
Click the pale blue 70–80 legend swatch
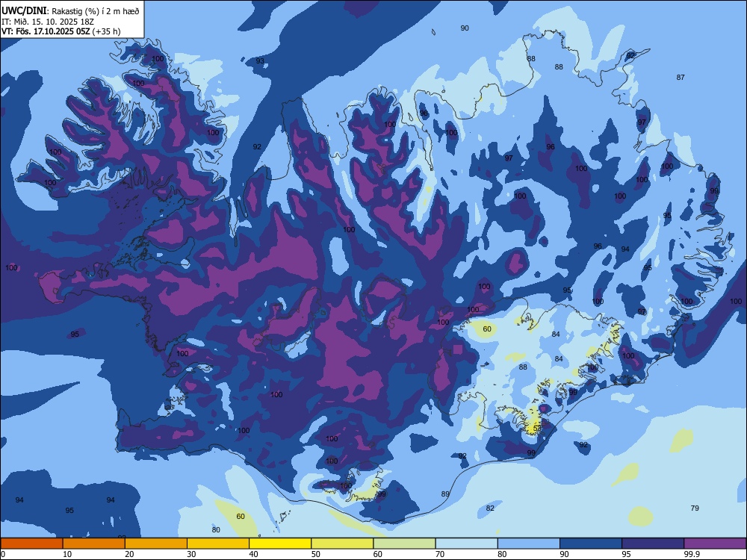466,544
